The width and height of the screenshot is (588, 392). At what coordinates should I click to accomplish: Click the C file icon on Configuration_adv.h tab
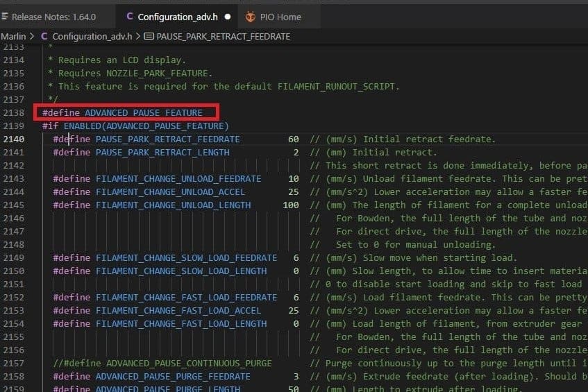click(130, 17)
